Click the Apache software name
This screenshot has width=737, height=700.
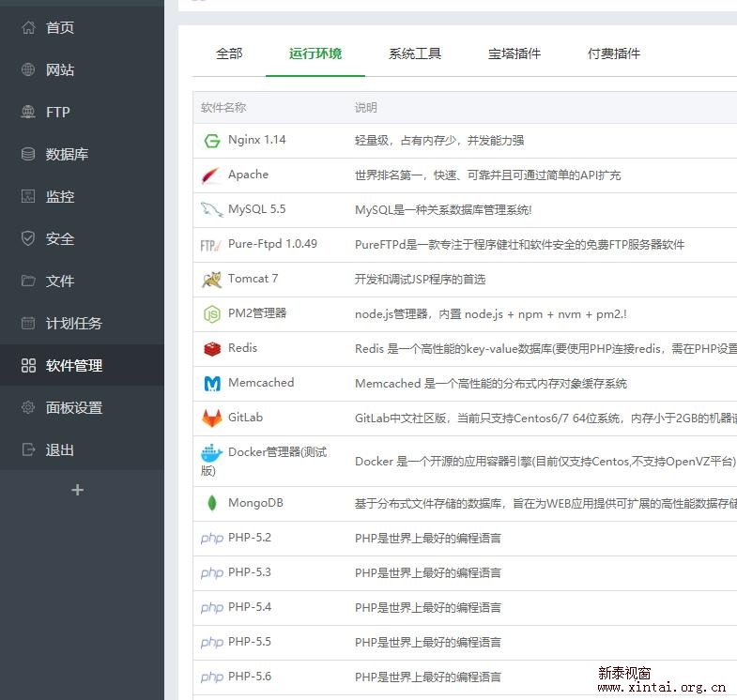coord(248,175)
